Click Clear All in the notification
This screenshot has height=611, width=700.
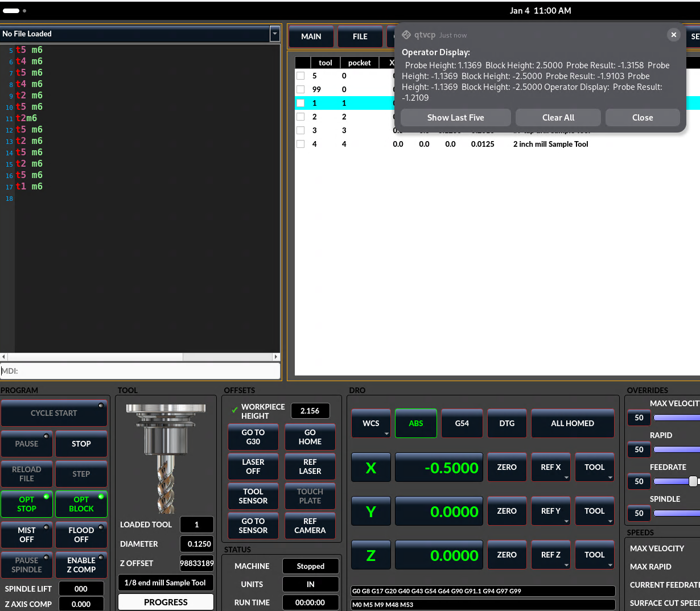(558, 118)
